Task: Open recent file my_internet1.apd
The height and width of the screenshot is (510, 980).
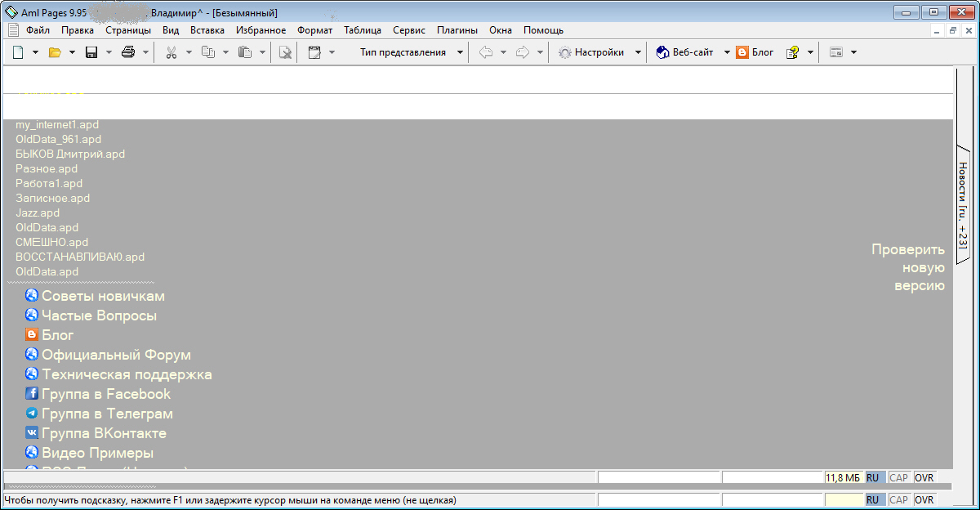Action: [57, 124]
